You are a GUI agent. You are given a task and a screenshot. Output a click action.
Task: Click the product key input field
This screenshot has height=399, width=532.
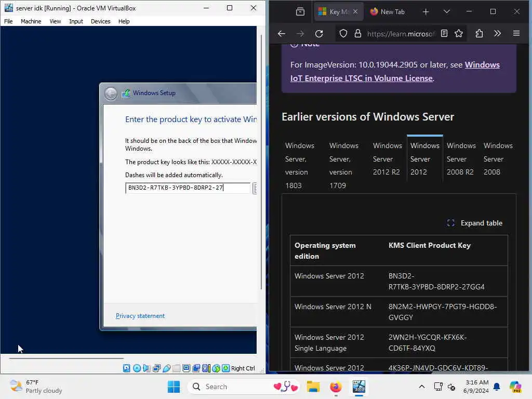click(x=188, y=188)
